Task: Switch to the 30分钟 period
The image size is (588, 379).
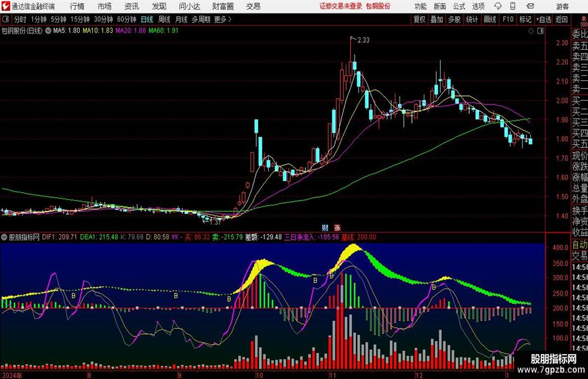Action: tap(103, 19)
